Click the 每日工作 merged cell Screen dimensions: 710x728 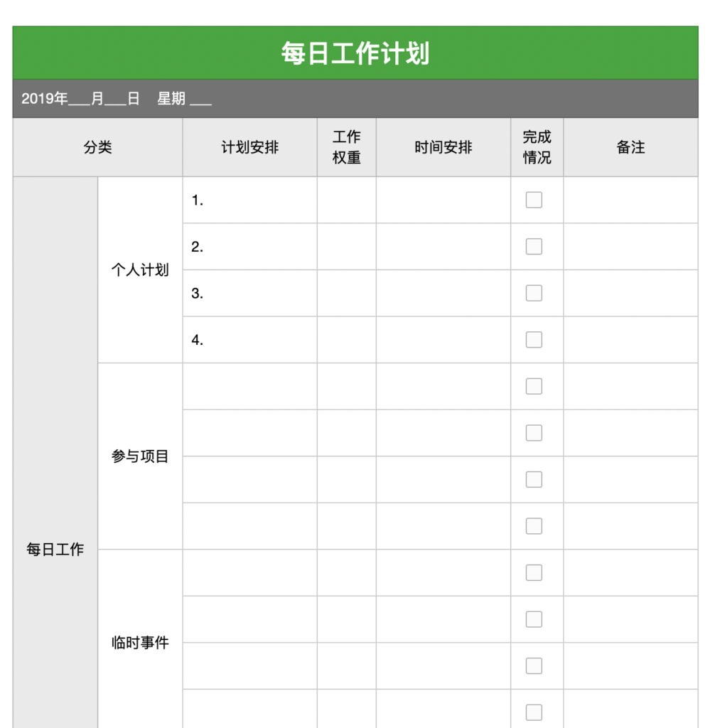55,549
